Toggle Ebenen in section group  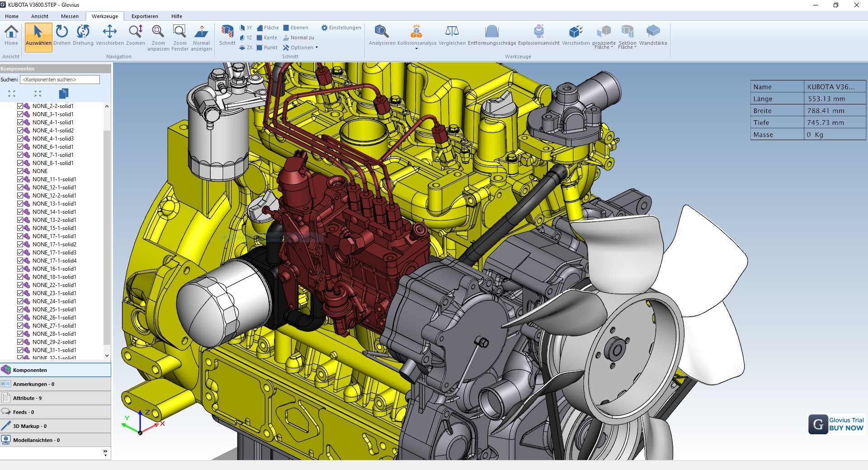coord(296,28)
